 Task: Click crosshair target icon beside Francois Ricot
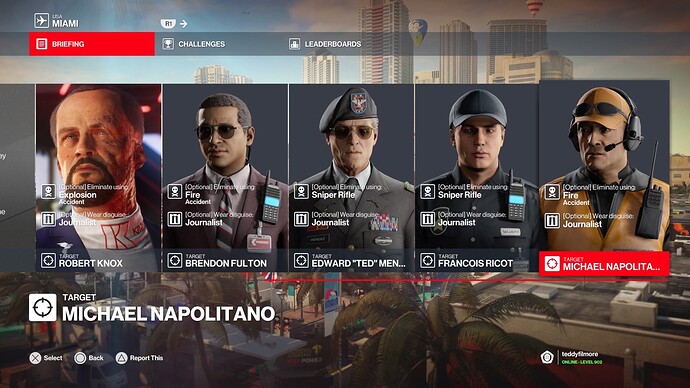coord(427,260)
